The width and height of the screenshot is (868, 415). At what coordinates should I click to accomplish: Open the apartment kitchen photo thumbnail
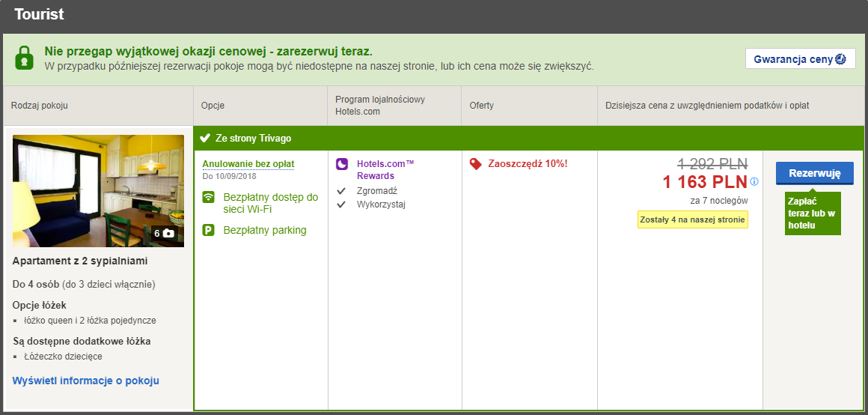(x=99, y=190)
